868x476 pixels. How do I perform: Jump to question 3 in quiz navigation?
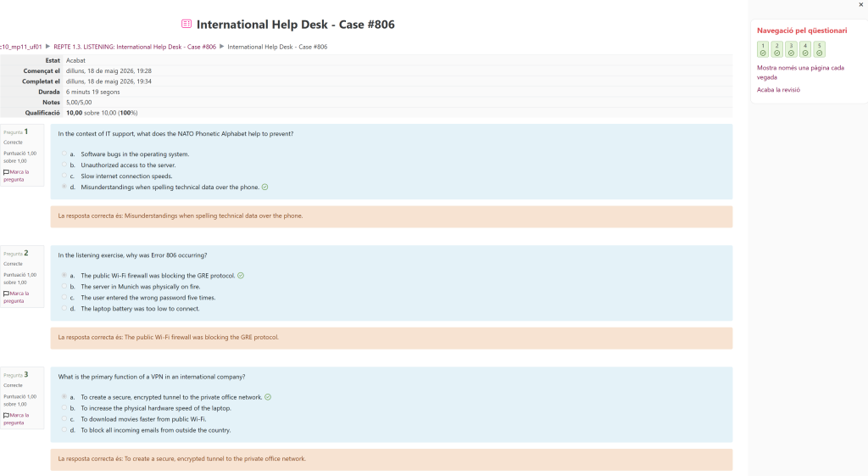click(791, 49)
